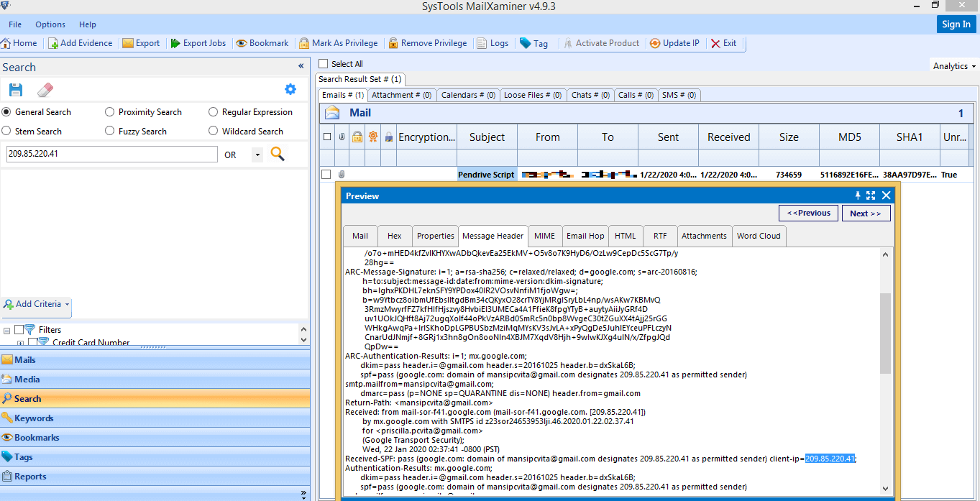Screen dimensions: 980x501
Task: Check the Select All checkbox
Action: tap(323, 64)
